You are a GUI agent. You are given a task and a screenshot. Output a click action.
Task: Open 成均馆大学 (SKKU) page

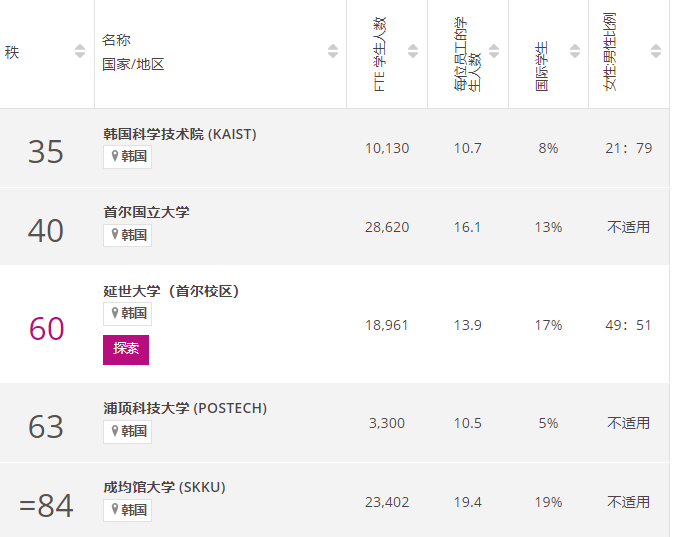[x=164, y=487]
